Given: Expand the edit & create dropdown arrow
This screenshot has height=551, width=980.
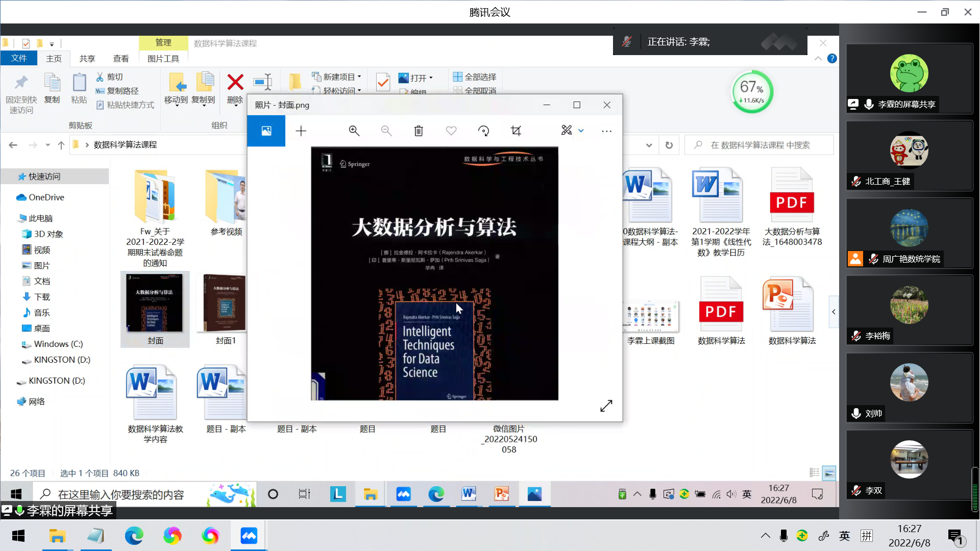Looking at the screenshot, I should click(581, 131).
